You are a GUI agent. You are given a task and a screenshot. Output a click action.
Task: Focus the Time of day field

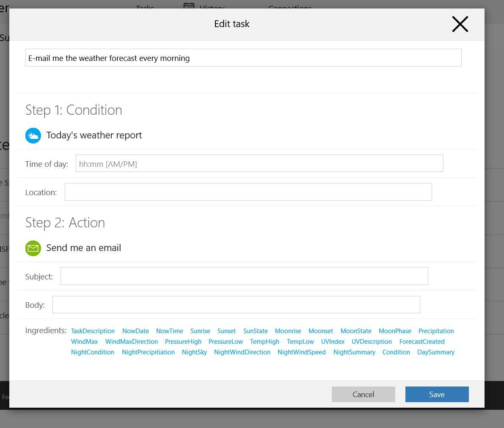point(259,163)
